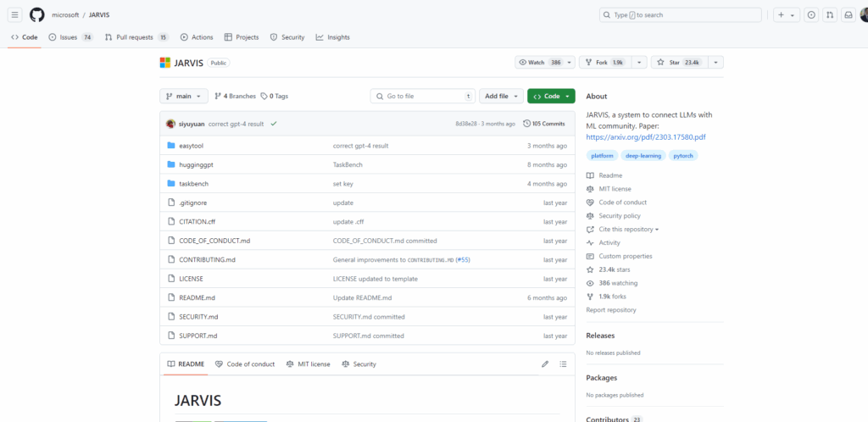Open the Watch notifications dropdown

click(545, 63)
